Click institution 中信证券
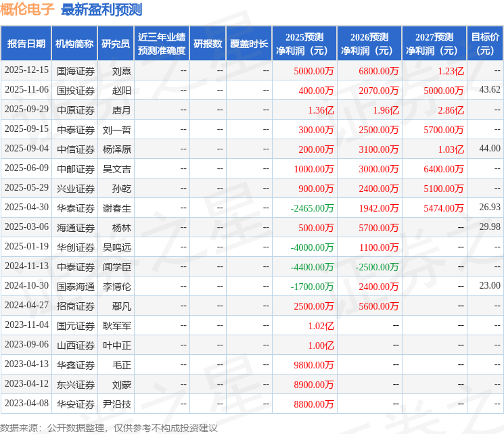The height and width of the screenshot is (434, 504). 76,149
